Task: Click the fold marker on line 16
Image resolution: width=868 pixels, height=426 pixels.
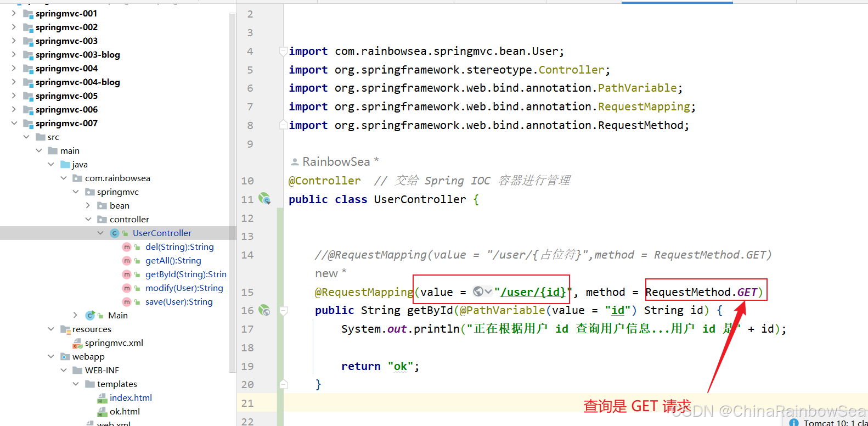Action: 284,311
